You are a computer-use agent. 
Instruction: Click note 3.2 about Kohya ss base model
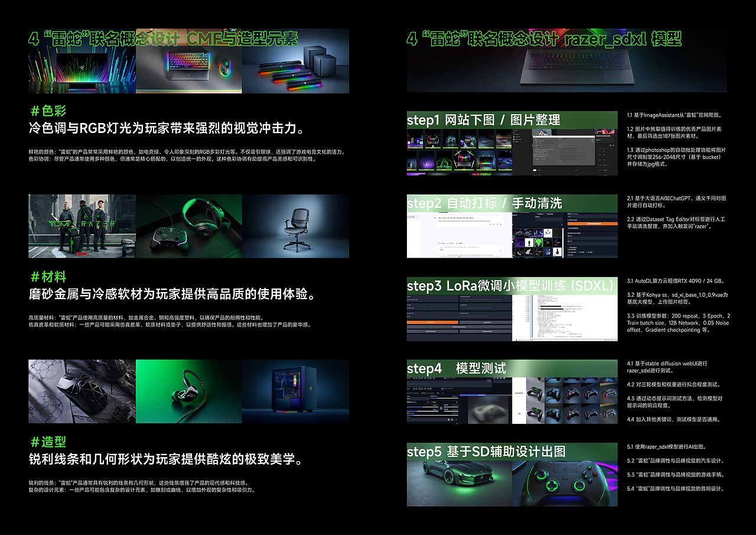click(x=677, y=299)
